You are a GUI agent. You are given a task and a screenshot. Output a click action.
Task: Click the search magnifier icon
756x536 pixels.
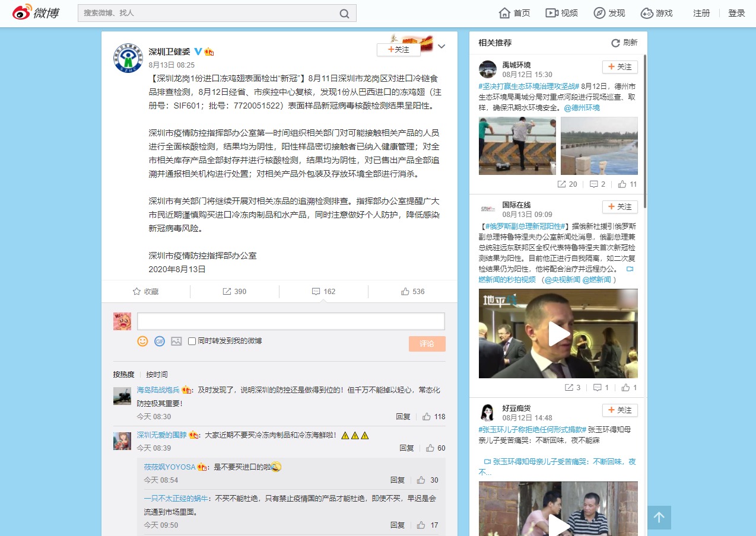coord(345,12)
